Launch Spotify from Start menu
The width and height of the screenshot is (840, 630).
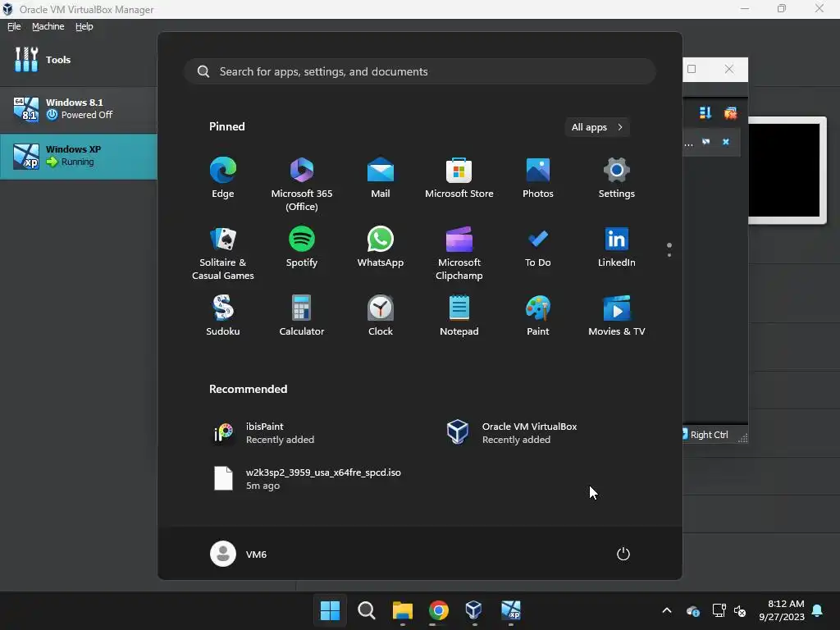(x=302, y=247)
